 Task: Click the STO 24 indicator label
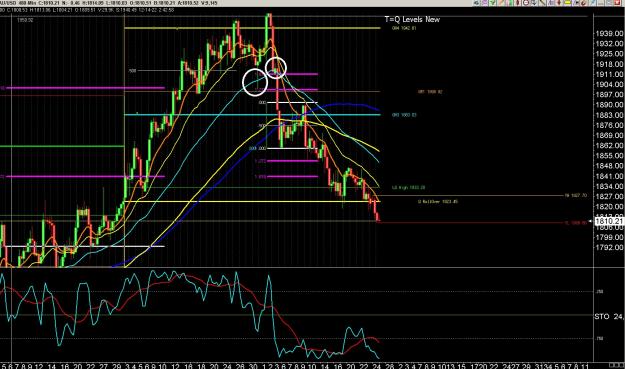point(609,316)
